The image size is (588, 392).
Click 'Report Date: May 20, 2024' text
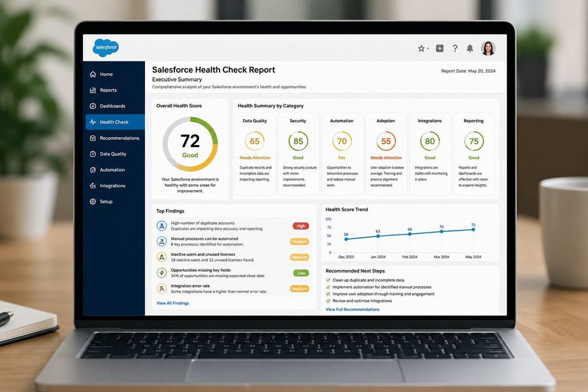(x=468, y=71)
